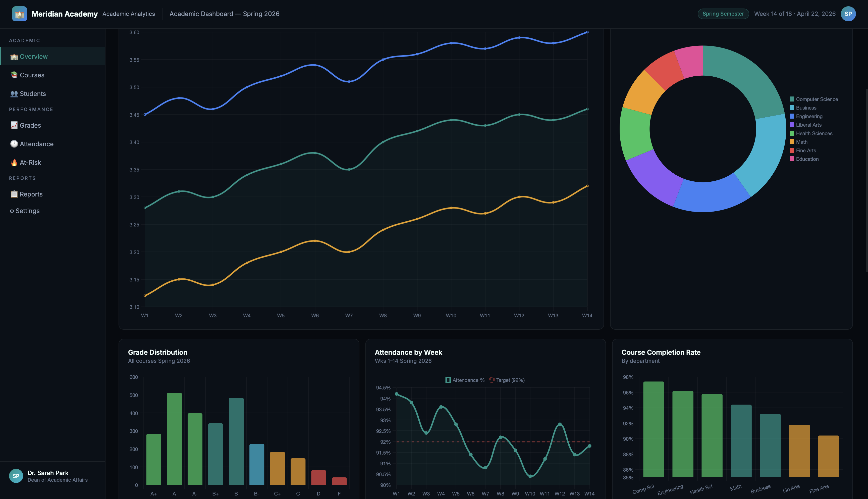Screen dimensions: 868x499
Task: Toggle the Target (92%) legend entry
Action: 507,380
